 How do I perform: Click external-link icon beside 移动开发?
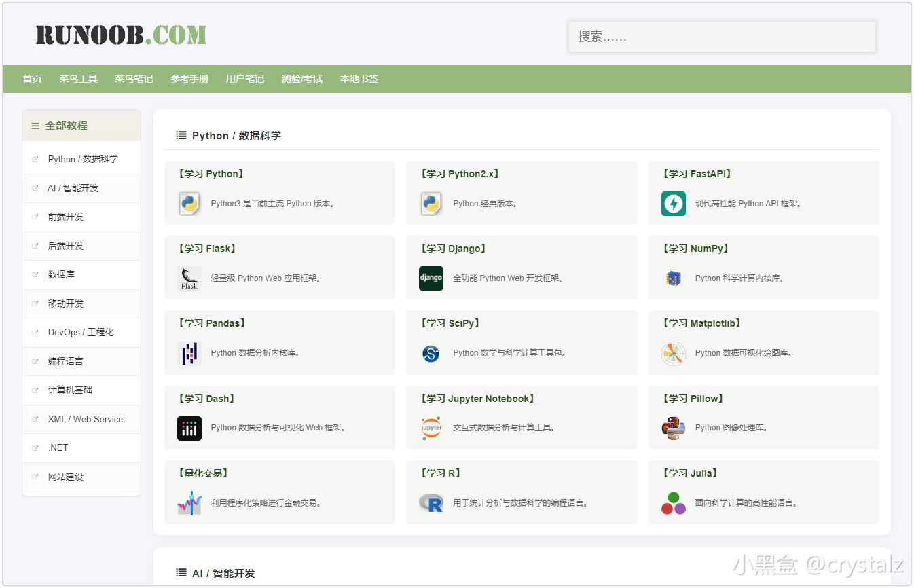coord(35,304)
